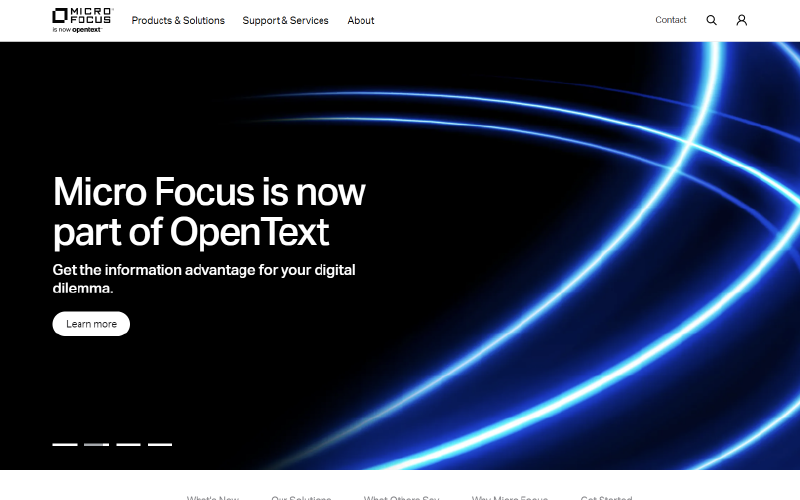800x500 pixels.
Task: Expand the Products & Solutions menu
Action: [178, 20]
